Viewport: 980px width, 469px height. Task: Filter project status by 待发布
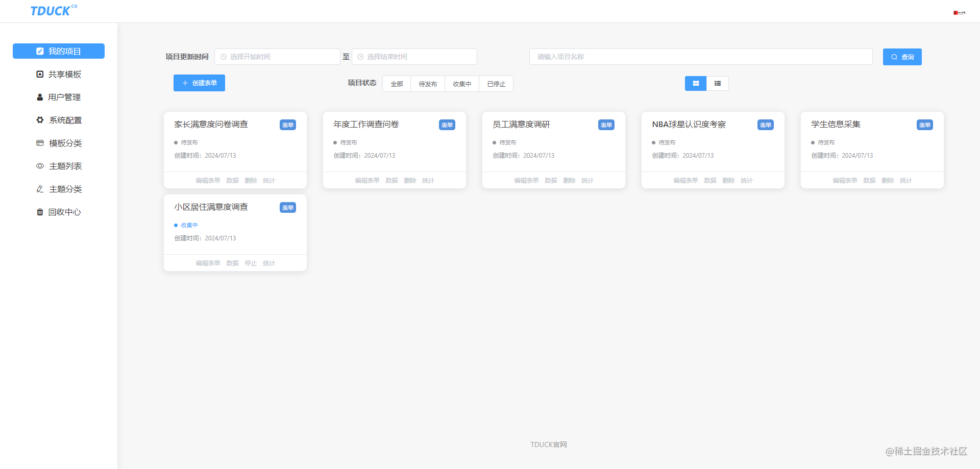point(428,84)
